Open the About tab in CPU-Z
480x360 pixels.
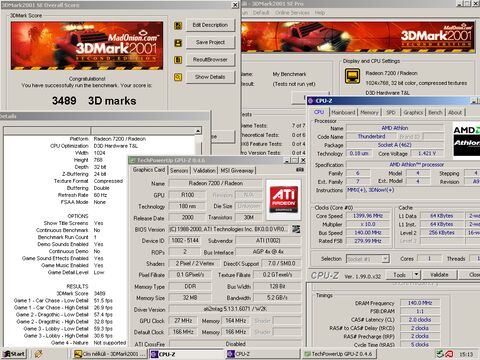(x=455, y=113)
